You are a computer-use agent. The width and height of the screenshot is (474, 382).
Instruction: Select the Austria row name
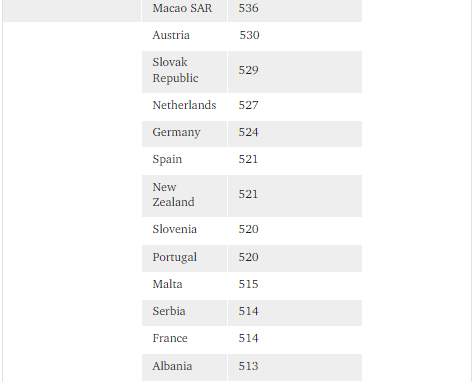171,35
